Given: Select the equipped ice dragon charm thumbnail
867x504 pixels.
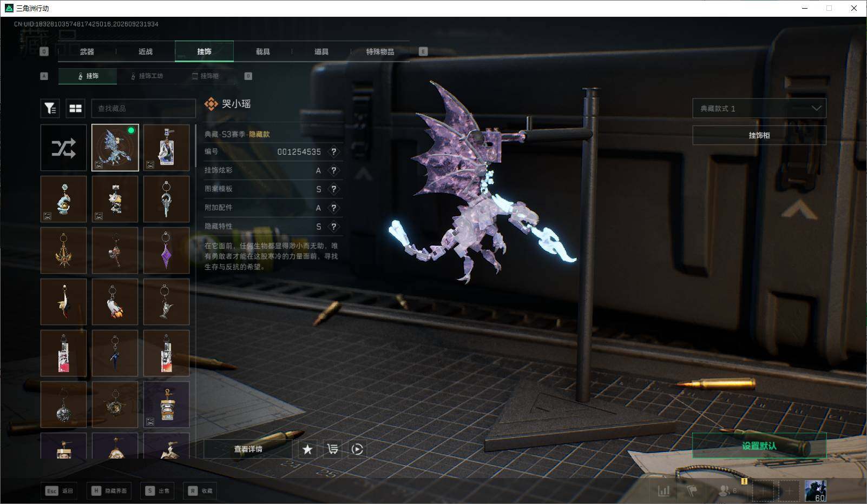Looking at the screenshot, I should (x=115, y=148).
